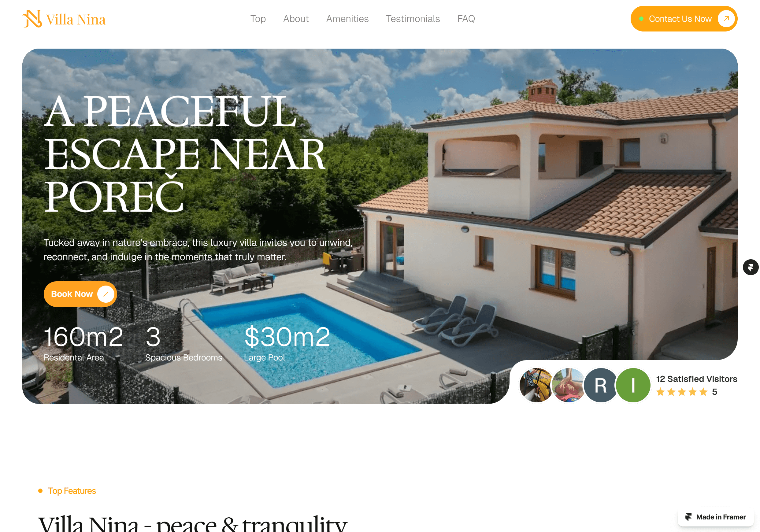Go to the Testimonials section
Image resolution: width=760 pixels, height=532 pixels.
413,19
